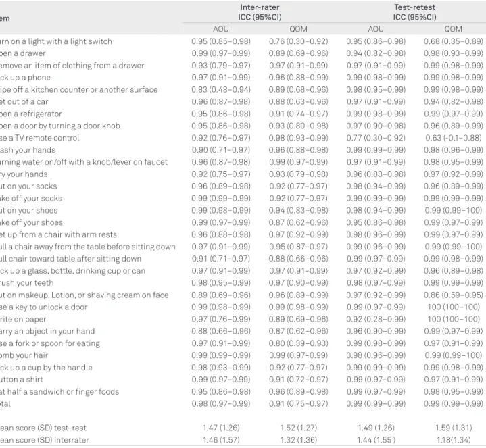486x448 pixels.
Task: Click '0.98 (0.97-0.99)' in the Total row
Action: click(221, 403)
